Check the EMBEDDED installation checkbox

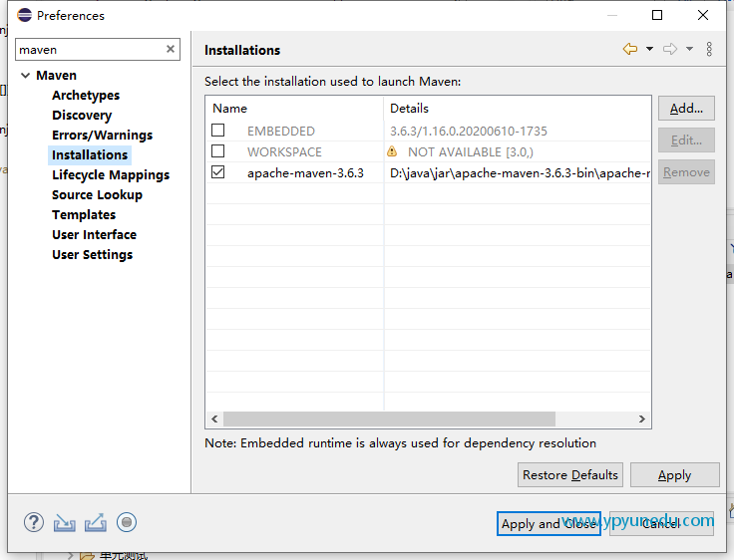217,131
